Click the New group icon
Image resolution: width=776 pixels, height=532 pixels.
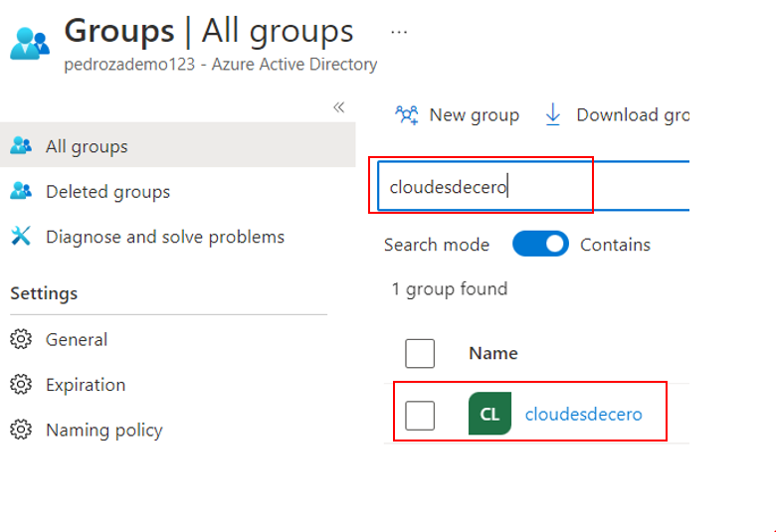click(x=407, y=115)
